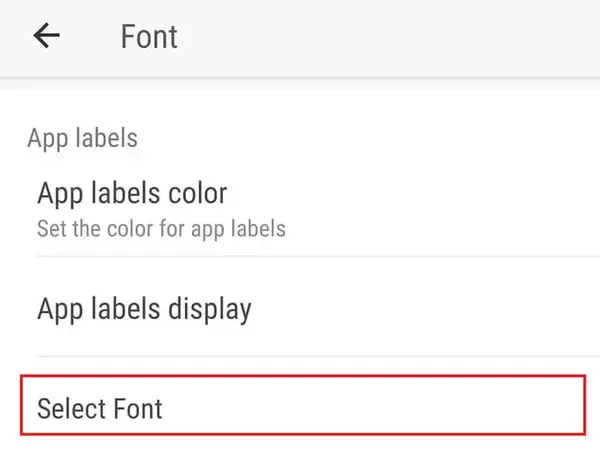Viewport: 600px width, 449px height.
Task: Tap the 'Select Font' label text
Action: (100, 408)
